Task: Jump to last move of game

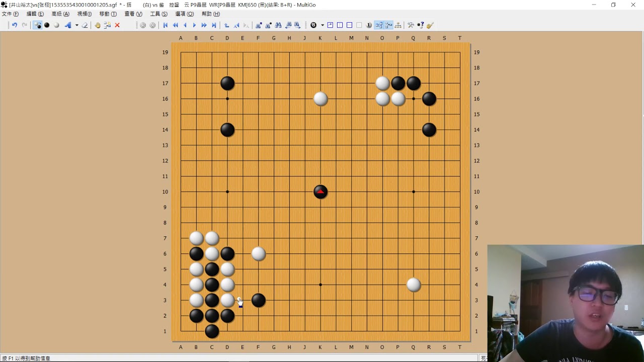Action: 214,25
